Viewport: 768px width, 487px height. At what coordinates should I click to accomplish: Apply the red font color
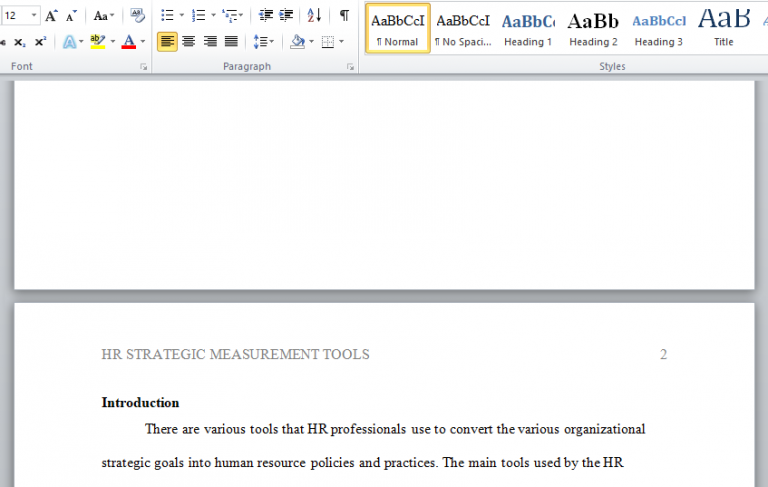[x=128, y=42]
